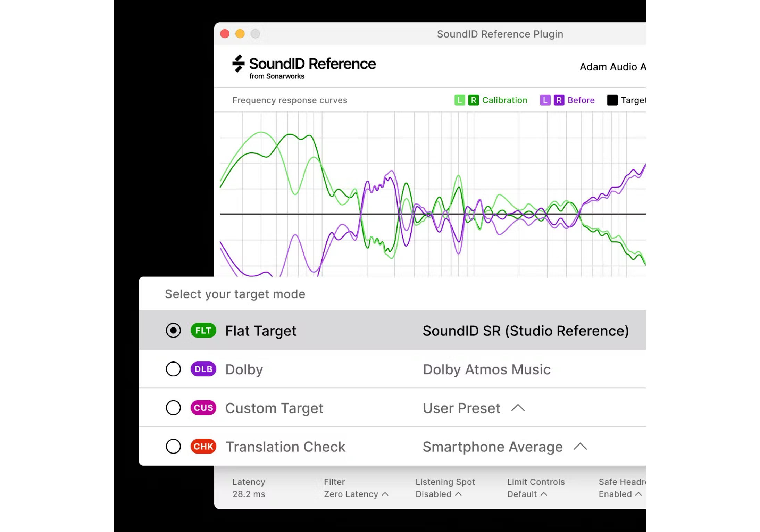Screen dimensions: 760x532
Task: Open the Safe Headroom Enabled dropdown
Action: [x=620, y=494]
